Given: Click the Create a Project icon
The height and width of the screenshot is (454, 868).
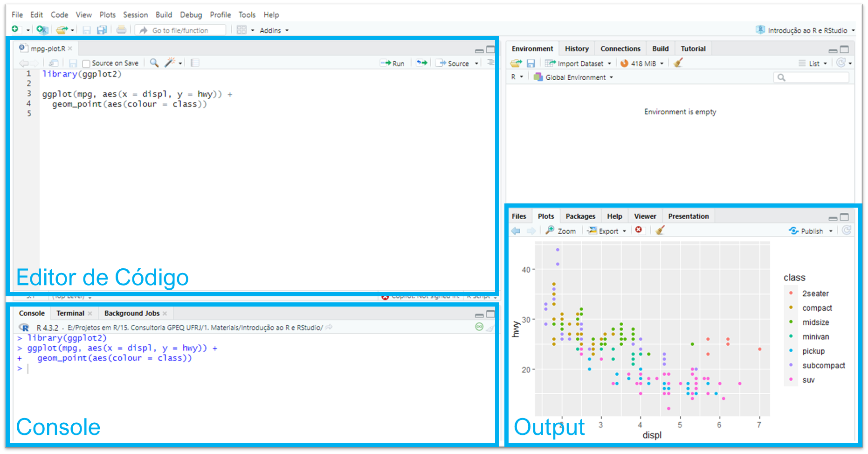Looking at the screenshot, I should pos(42,30).
